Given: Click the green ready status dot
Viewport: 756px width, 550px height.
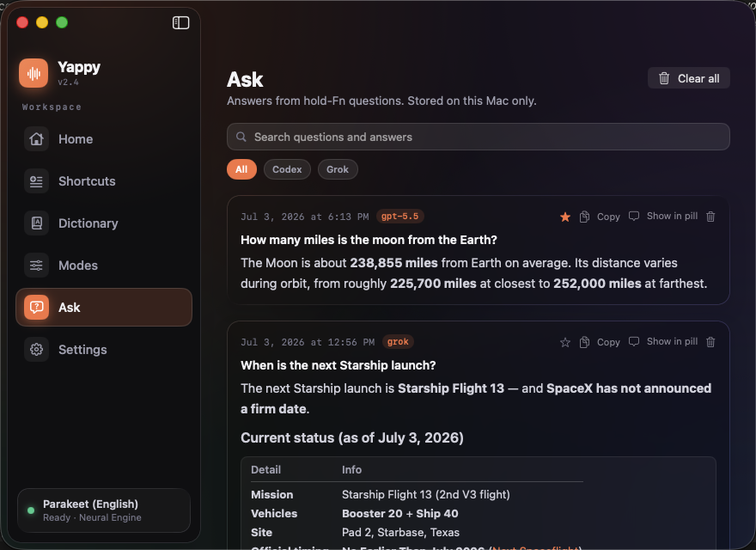Looking at the screenshot, I should tap(31, 510).
